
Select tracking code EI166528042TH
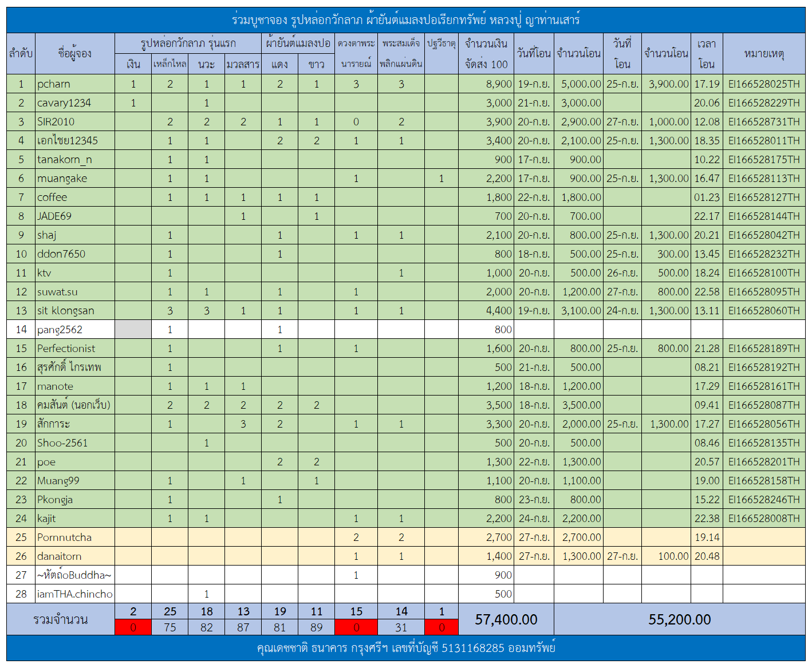pyautogui.click(x=764, y=235)
